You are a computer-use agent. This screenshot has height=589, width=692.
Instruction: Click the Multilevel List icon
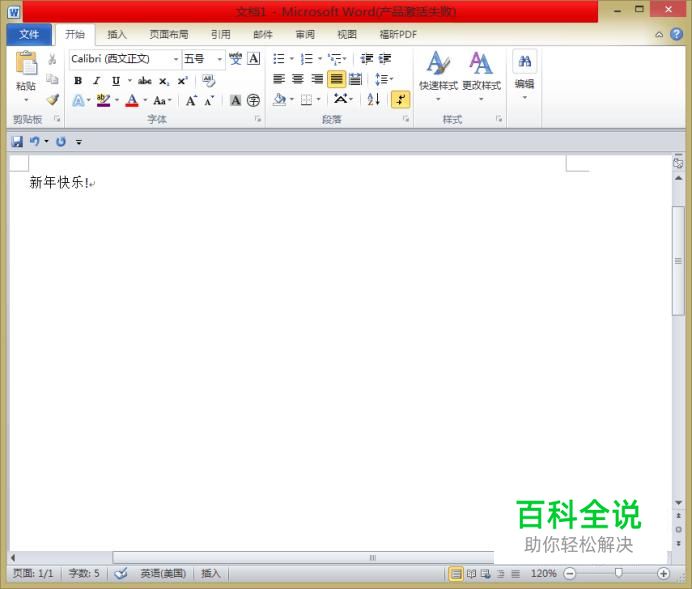tap(335, 58)
